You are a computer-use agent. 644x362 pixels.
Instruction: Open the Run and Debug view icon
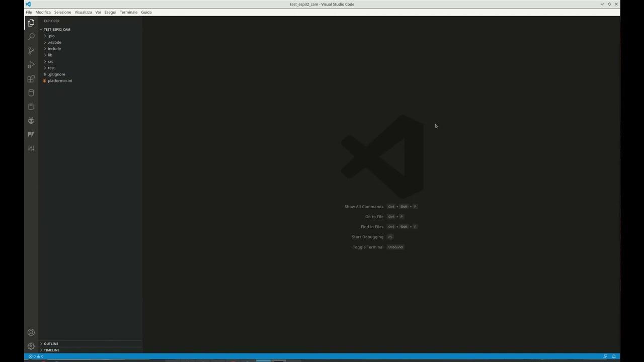coord(31,65)
